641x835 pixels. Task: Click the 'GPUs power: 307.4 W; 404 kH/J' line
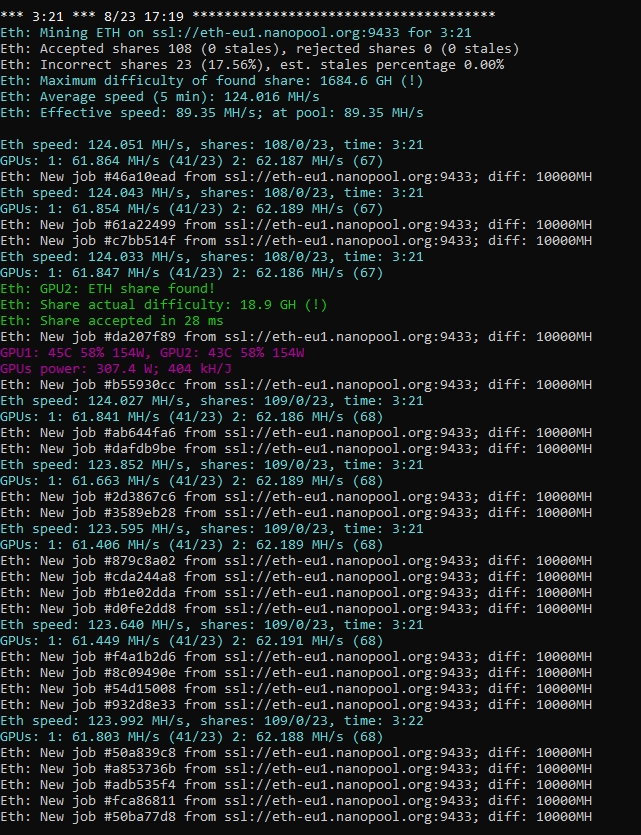click(116, 368)
